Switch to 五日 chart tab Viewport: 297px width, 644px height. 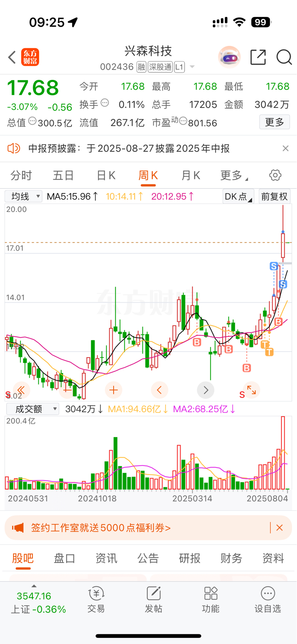(x=63, y=176)
